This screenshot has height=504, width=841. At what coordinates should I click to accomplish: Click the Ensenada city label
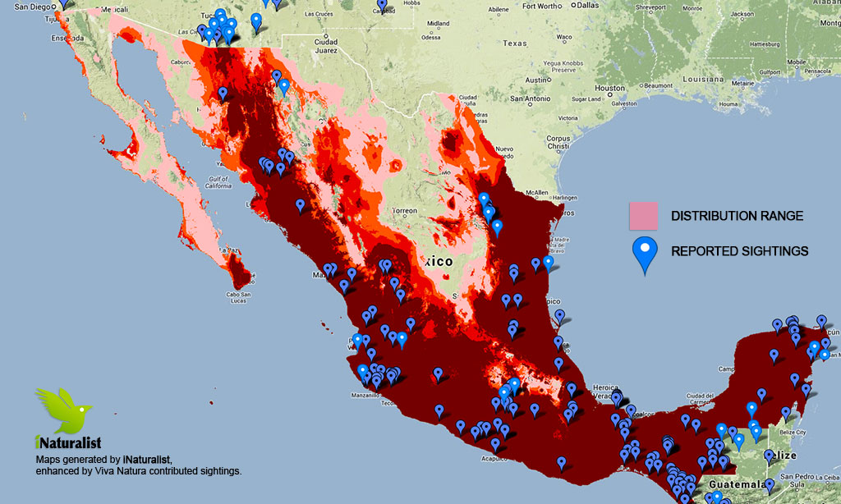click(x=67, y=38)
